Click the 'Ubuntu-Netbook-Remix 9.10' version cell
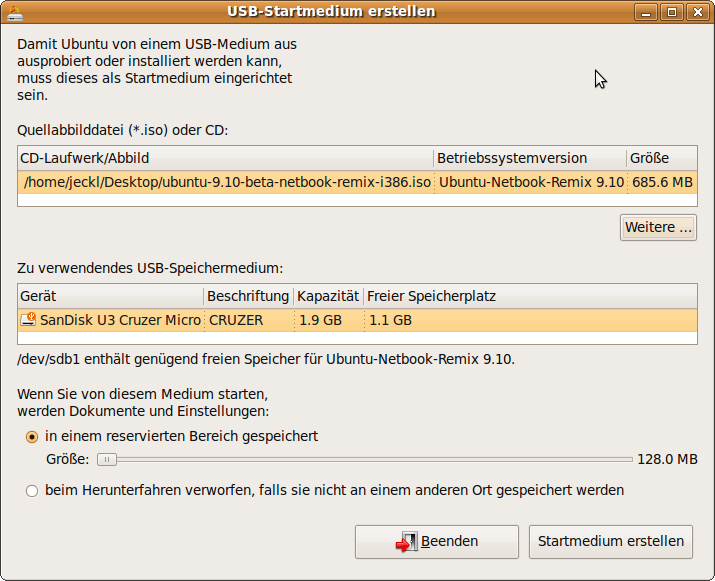The image size is (715, 581). tap(531, 182)
